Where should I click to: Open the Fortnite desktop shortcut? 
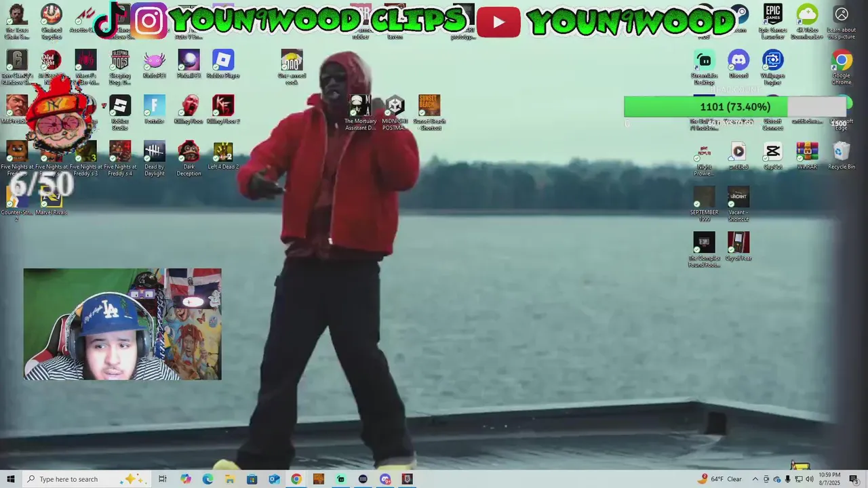coord(154,110)
